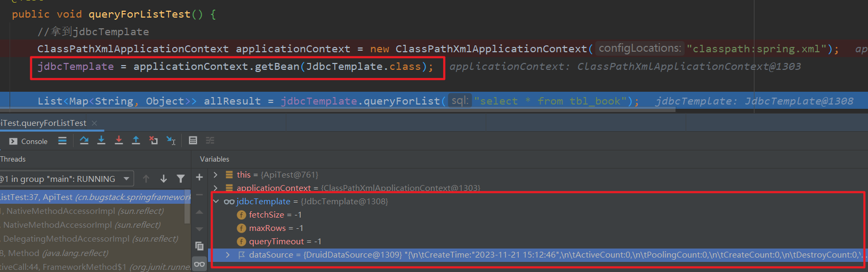
Task: Collapse the jdbcTemplate variable node
Action: [216, 201]
